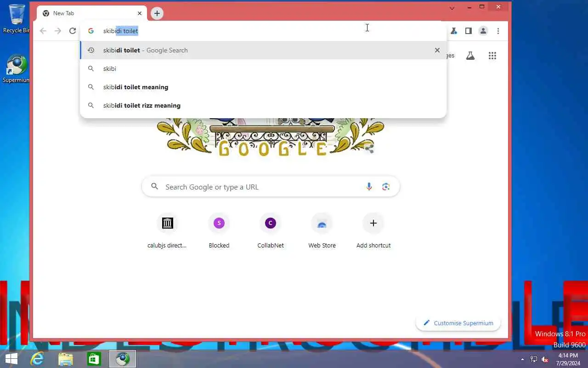Open the Google apps grid
The height and width of the screenshot is (368, 588).
492,56
